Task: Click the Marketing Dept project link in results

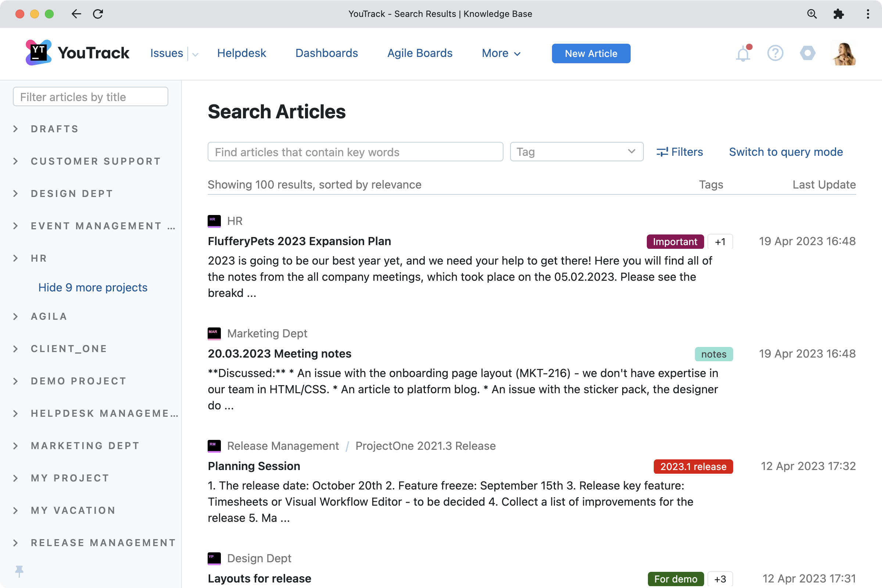Action: 267,333
